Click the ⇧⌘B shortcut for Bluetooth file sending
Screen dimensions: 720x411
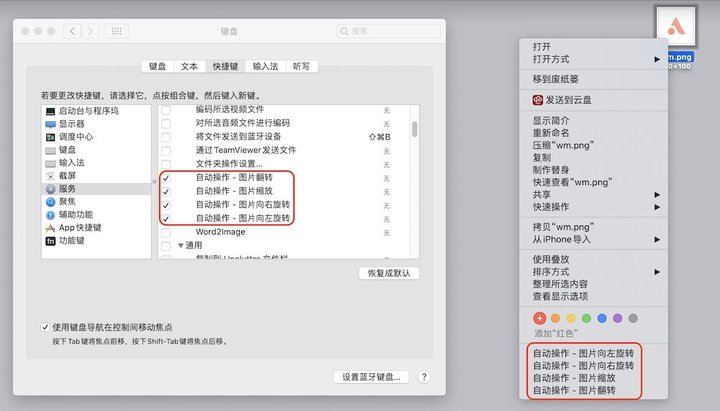click(380, 137)
